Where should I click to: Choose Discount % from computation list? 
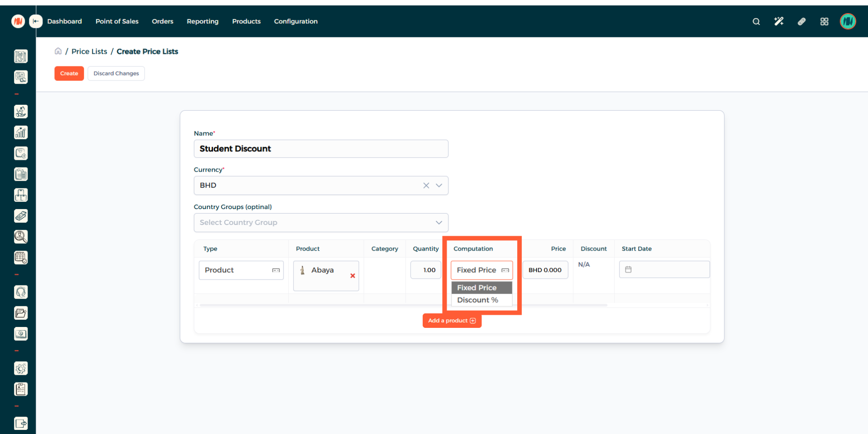point(477,300)
